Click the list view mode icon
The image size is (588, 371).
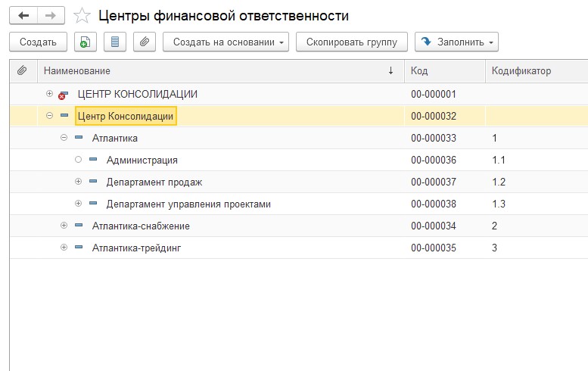(x=115, y=42)
